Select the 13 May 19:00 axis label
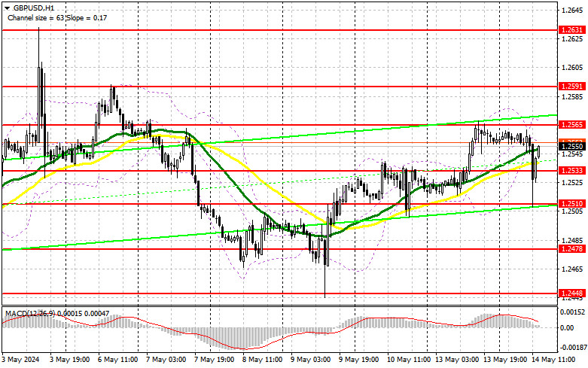588x368 pixels. click(x=504, y=360)
